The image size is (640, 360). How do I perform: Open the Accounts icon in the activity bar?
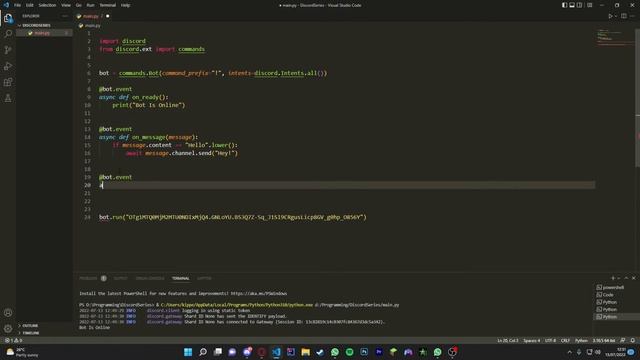tap(8, 313)
